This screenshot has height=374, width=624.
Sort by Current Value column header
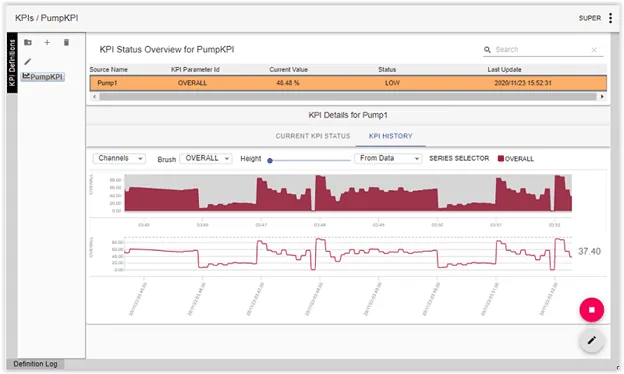click(288, 70)
